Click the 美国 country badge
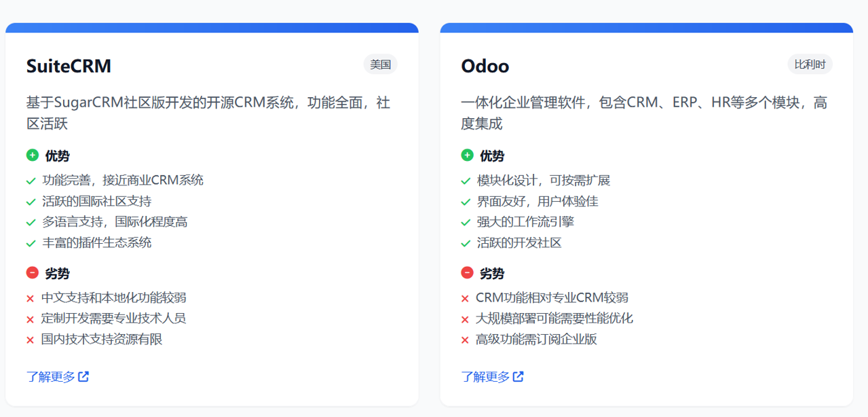The height and width of the screenshot is (417, 868). [x=381, y=64]
